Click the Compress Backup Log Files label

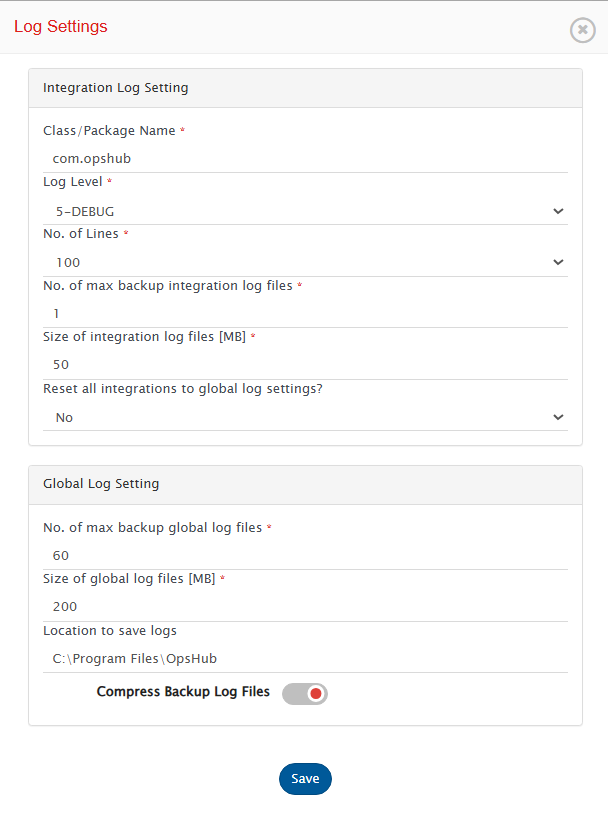point(183,692)
